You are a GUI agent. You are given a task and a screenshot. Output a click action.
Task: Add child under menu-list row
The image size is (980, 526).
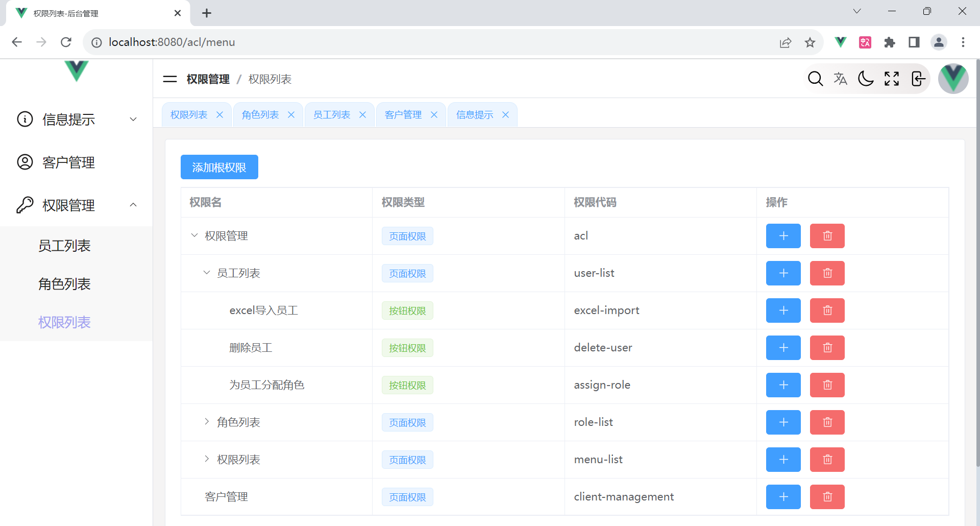pyautogui.click(x=783, y=460)
